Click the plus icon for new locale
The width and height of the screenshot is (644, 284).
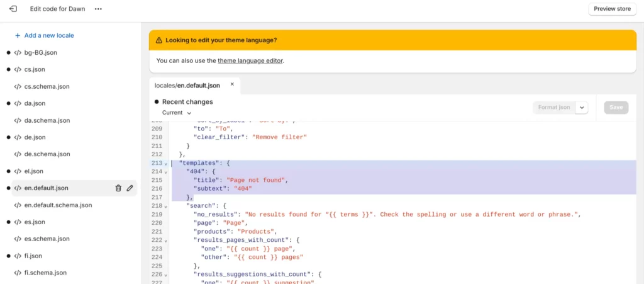[18, 36]
